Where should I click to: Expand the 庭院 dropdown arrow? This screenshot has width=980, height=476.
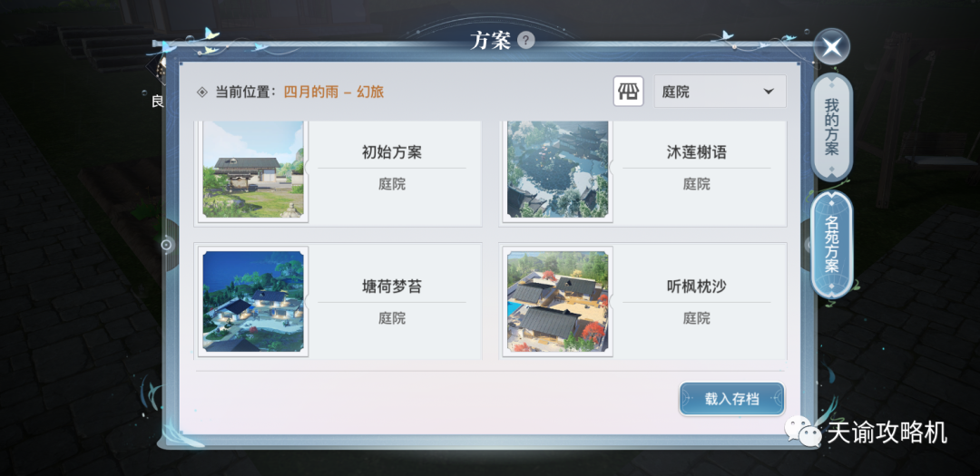pos(769,92)
